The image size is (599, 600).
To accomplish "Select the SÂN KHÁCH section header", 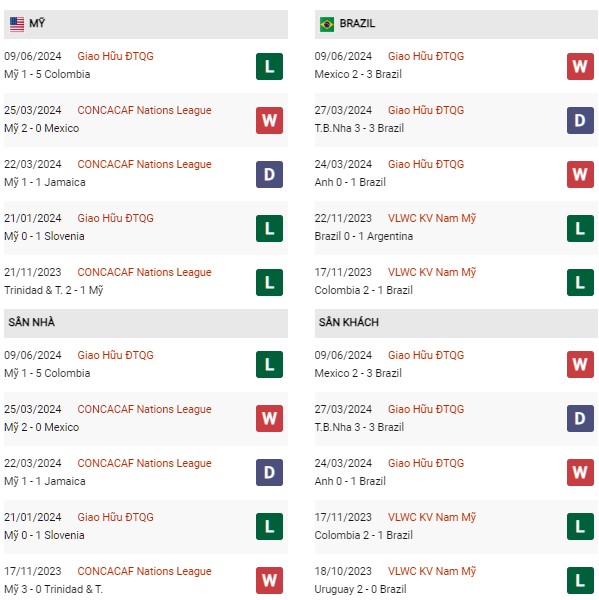I will tap(456, 323).
